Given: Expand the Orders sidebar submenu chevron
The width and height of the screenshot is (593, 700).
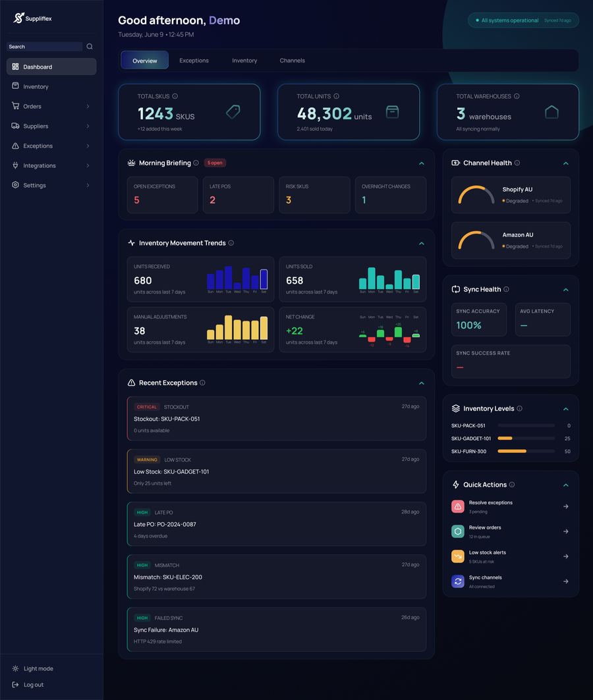Looking at the screenshot, I should [x=88, y=106].
